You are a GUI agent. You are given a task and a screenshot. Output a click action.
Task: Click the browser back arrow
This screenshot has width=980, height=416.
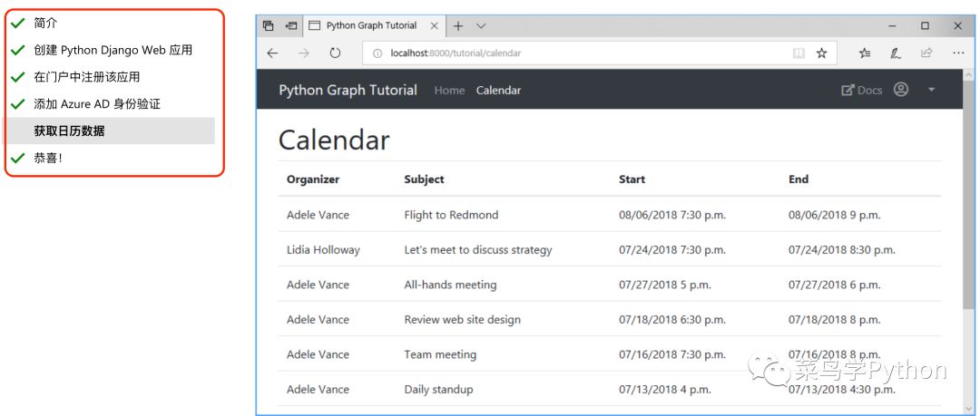point(272,53)
